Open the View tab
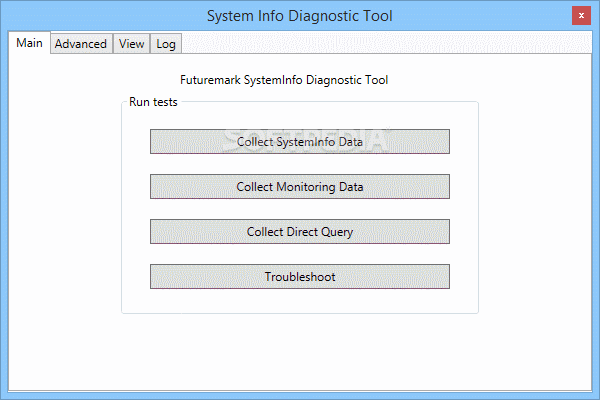Image resolution: width=600 pixels, height=400 pixels. tap(131, 44)
